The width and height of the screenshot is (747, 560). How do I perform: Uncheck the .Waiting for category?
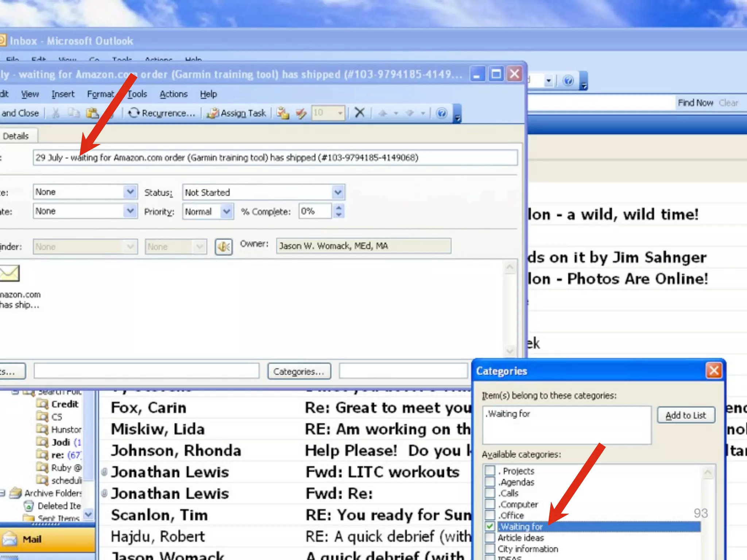pyautogui.click(x=490, y=526)
